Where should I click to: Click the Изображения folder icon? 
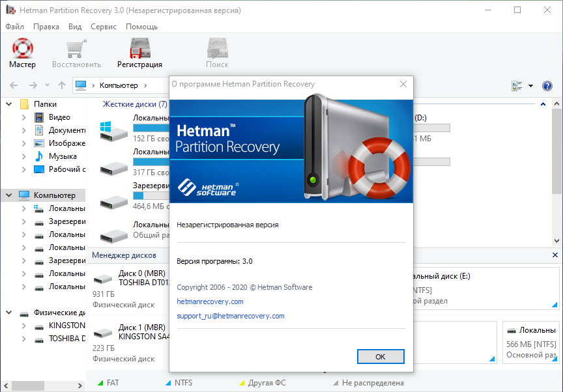point(39,143)
